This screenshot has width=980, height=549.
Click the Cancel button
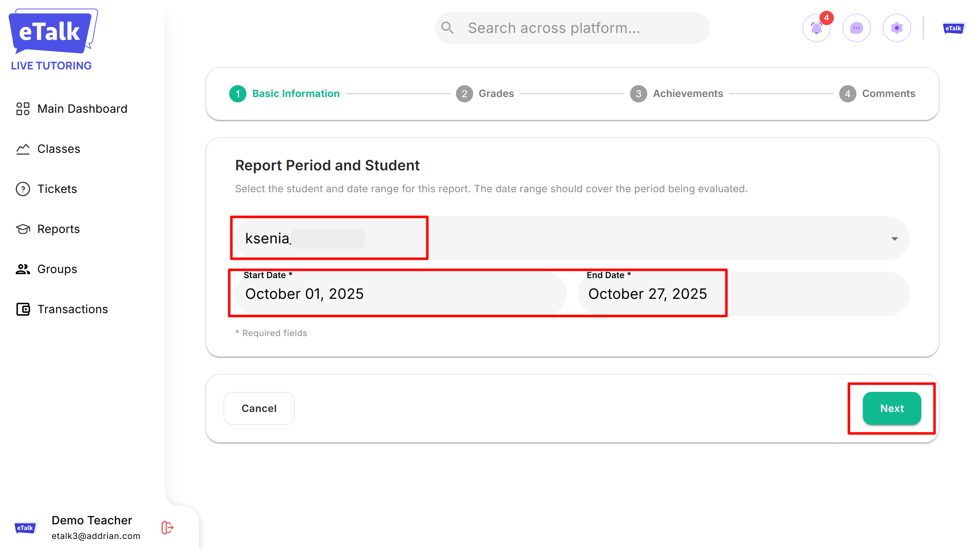click(259, 408)
